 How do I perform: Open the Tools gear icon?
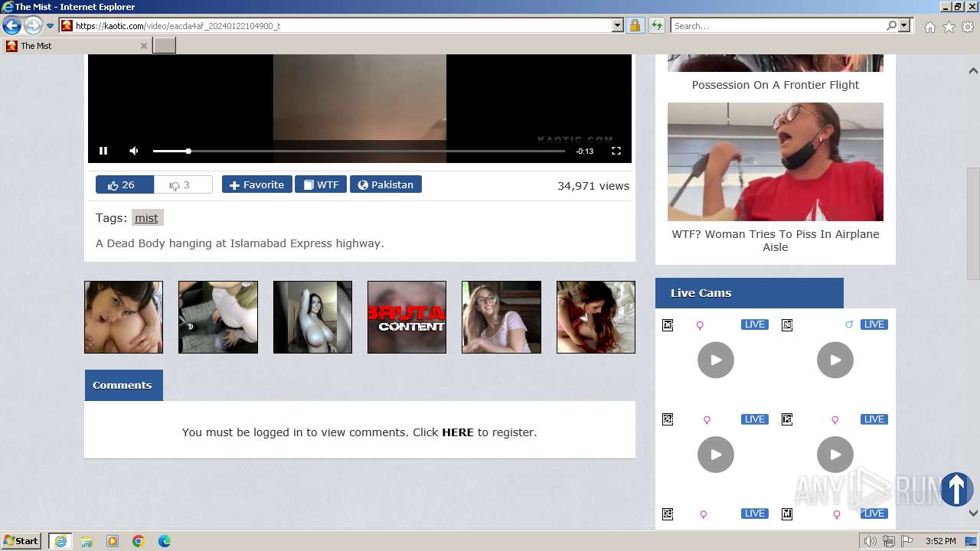[x=968, y=27]
